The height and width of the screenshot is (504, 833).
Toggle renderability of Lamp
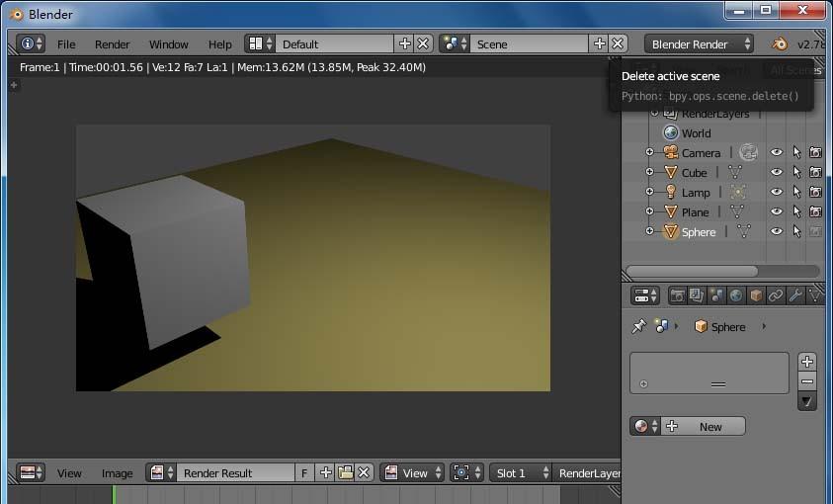tap(815, 192)
